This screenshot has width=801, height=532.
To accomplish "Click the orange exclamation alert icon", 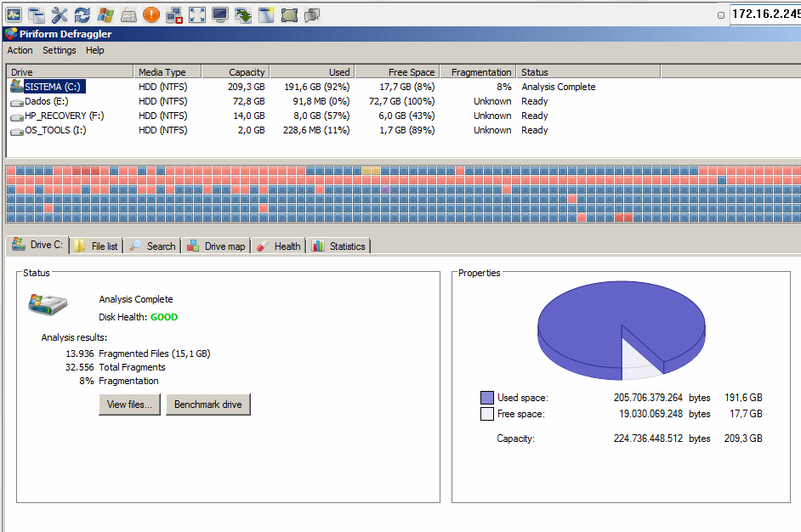I will (x=151, y=14).
